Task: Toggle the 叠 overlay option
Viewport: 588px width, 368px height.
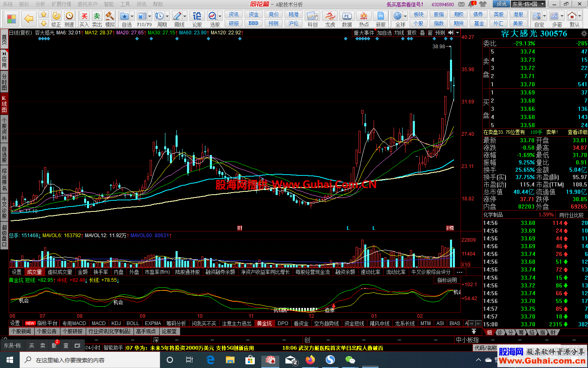Action: (x=423, y=33)
